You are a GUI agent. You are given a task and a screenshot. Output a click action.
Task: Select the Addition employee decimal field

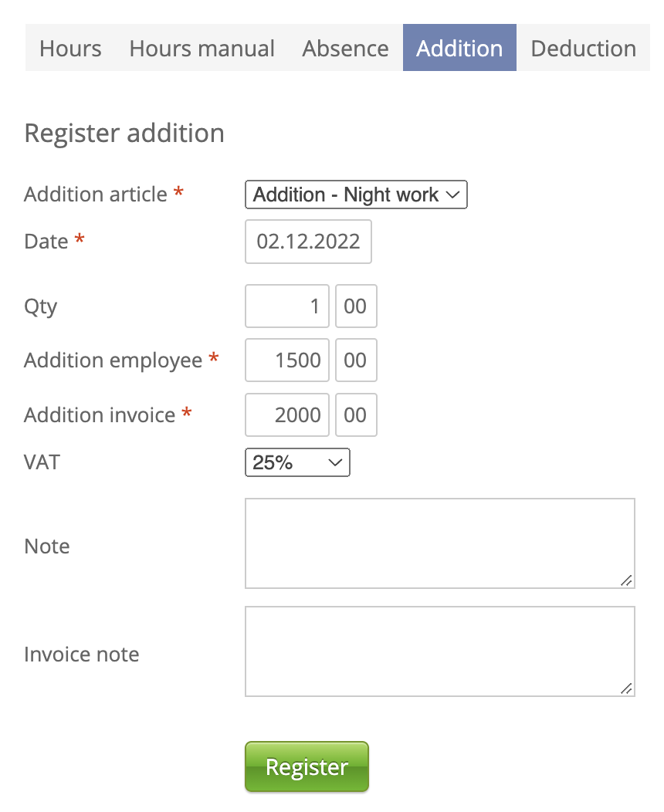click(x=356, y=360)
